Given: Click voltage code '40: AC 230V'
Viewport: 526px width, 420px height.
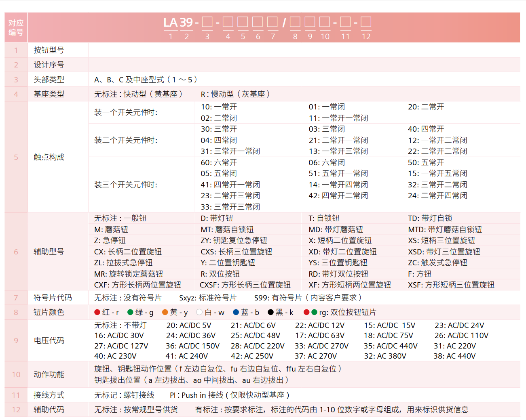Looking at the screenshot, I should click(115, 356).
